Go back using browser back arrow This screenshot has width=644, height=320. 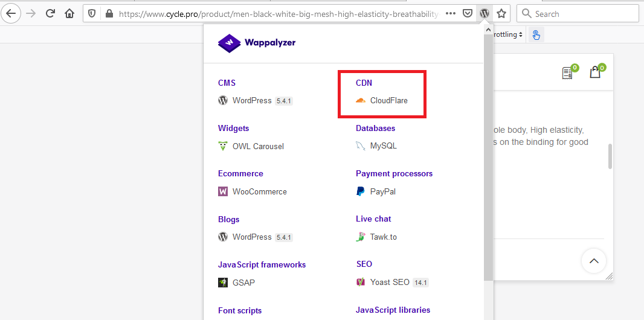click(x=11, y=13)
